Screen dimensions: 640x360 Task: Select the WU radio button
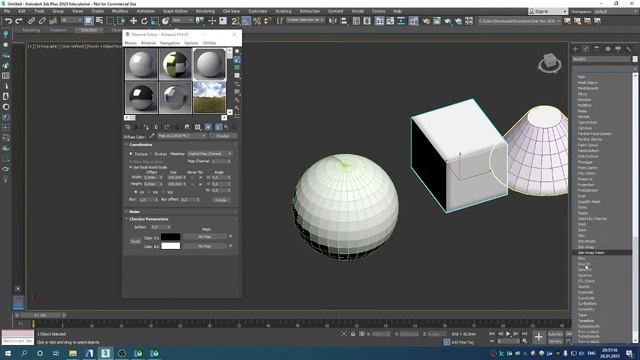[x=164, y=192]
